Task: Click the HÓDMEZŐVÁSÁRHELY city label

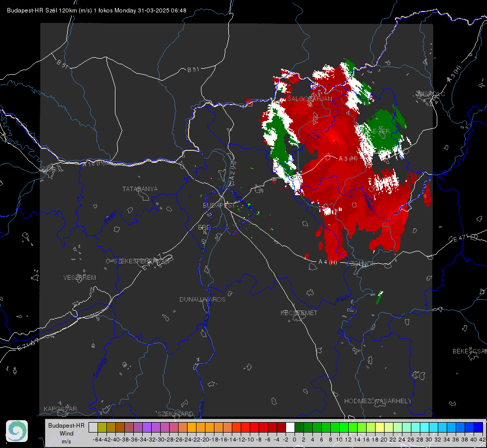Action: (378, 401)
